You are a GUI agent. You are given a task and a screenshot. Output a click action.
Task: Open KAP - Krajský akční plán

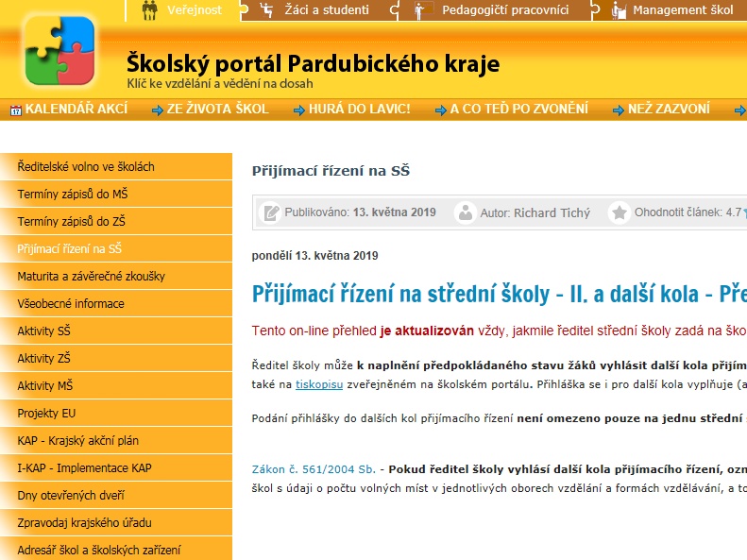[x=116, y=440]
